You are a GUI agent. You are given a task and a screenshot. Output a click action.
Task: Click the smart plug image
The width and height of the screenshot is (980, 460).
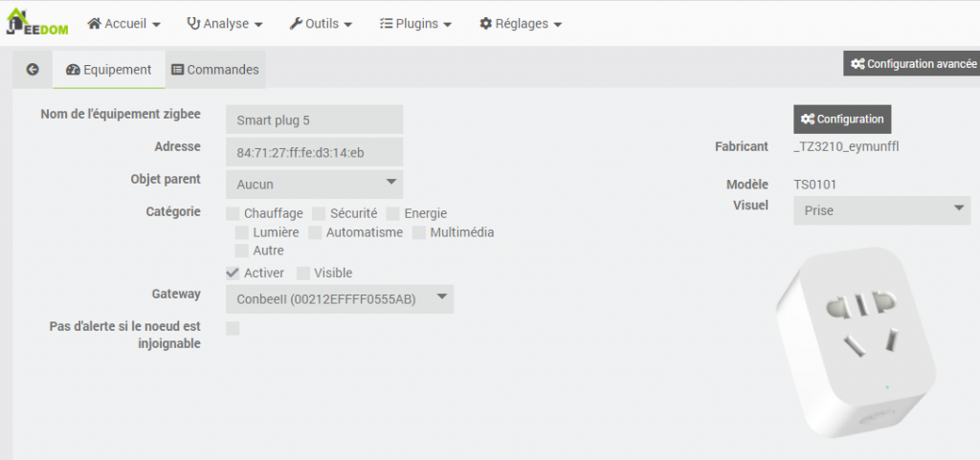[857, 342]
